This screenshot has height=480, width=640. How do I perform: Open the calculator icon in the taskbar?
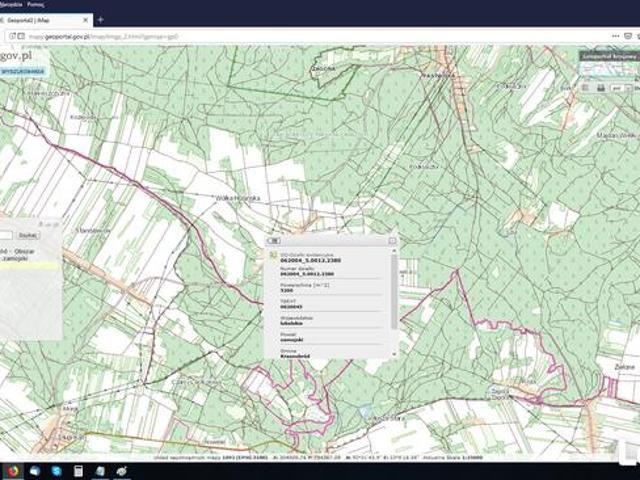(x=79, y=470)
